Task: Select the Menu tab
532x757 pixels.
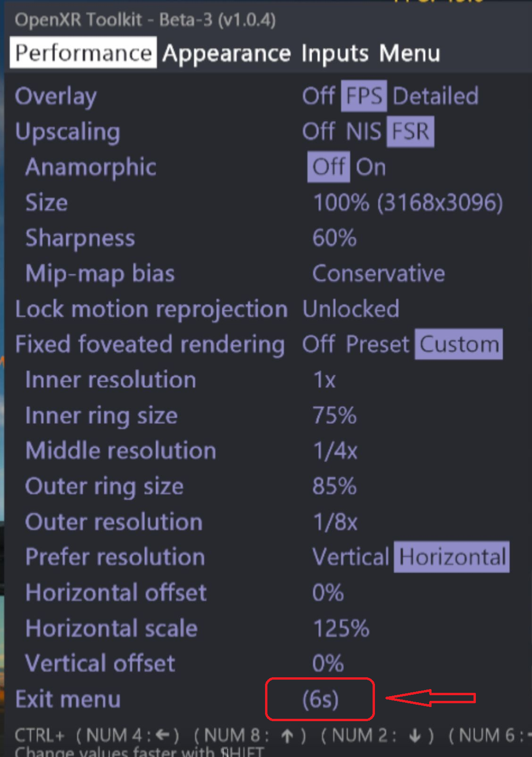Action: tap(409, 53)
